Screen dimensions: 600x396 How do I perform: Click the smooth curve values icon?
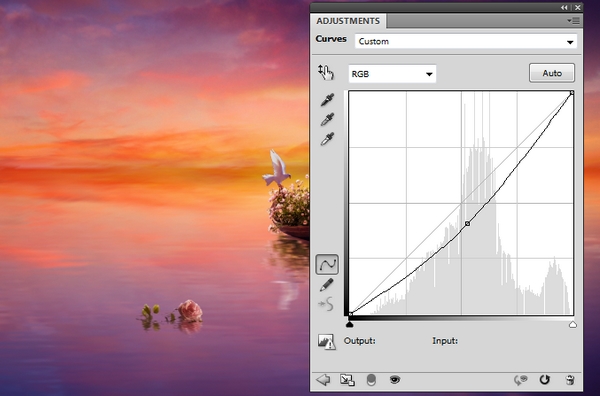[326, 305]
